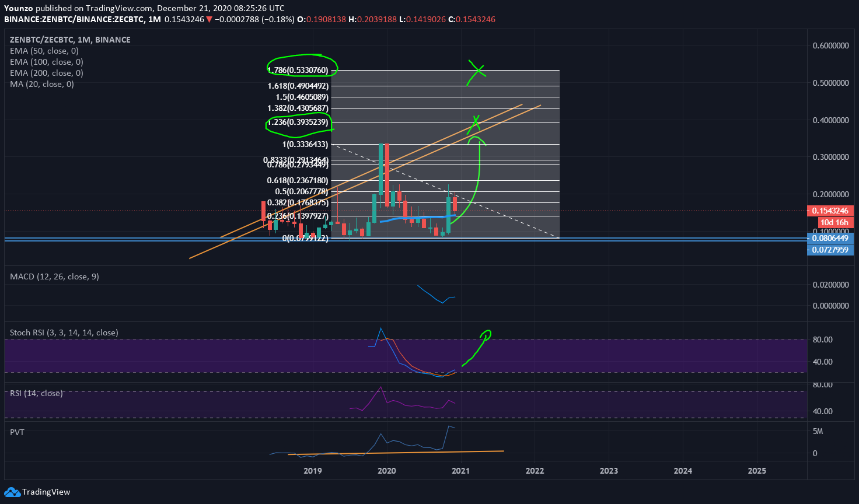Click the C:0.1543246 close price value
Screen dimensions: 859x504
click(472, 19)
